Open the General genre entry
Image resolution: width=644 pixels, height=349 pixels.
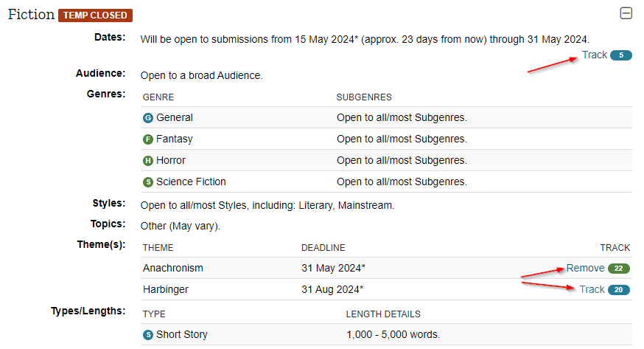[174, 117]
